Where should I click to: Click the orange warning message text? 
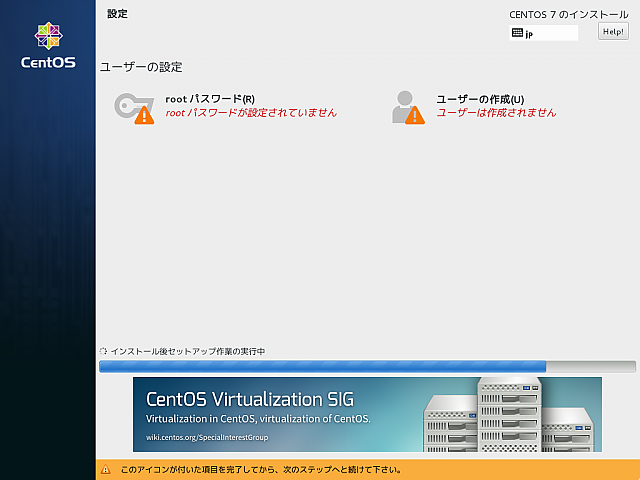pos(260,469)
